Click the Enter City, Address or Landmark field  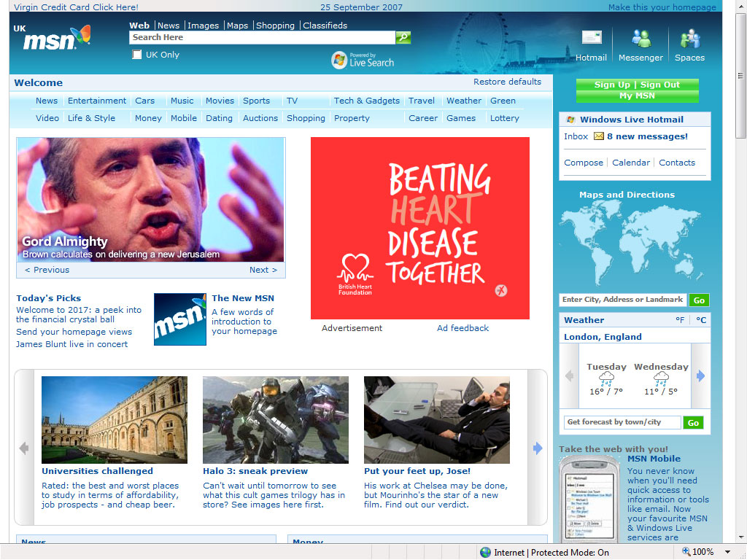pyautogui.click(x=623, y=300)
